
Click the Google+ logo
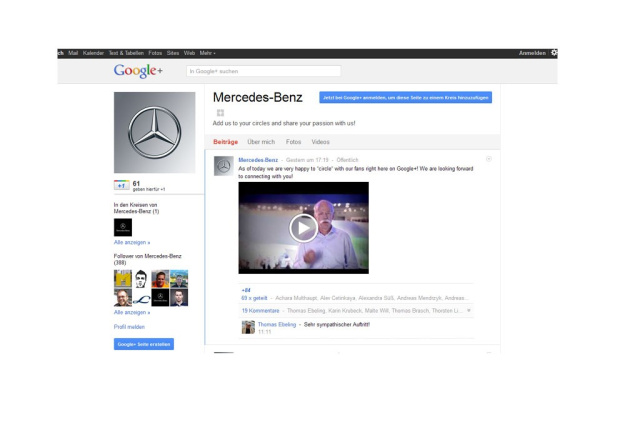[x=138, y=71]
